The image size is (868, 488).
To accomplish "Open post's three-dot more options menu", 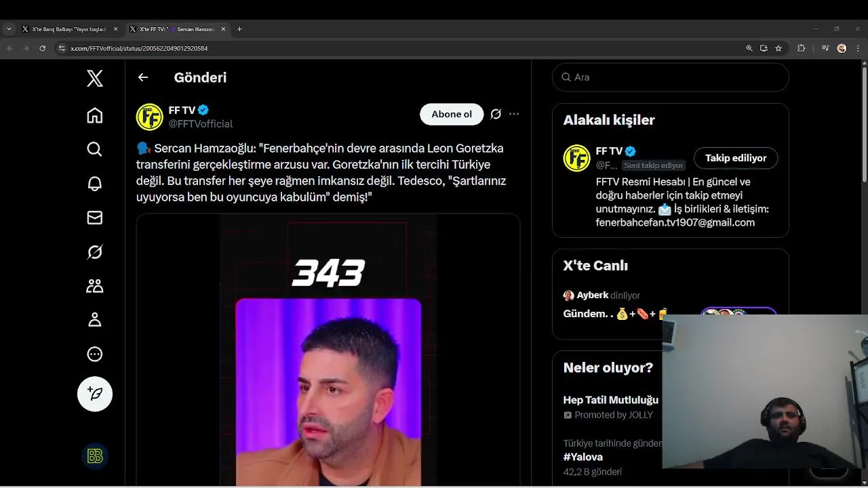I will (x=514, y=114).
